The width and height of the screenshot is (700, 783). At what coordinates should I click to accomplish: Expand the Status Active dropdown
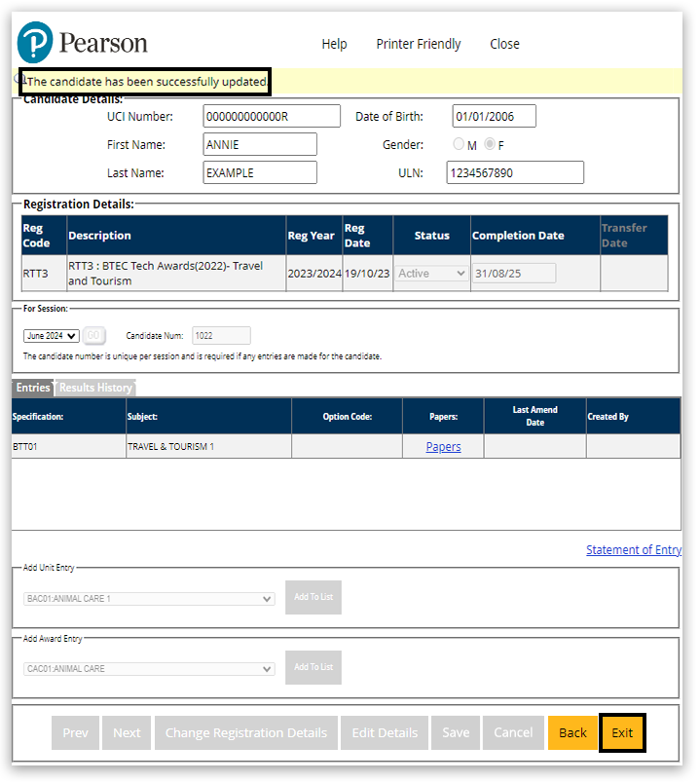pos(432,274)
